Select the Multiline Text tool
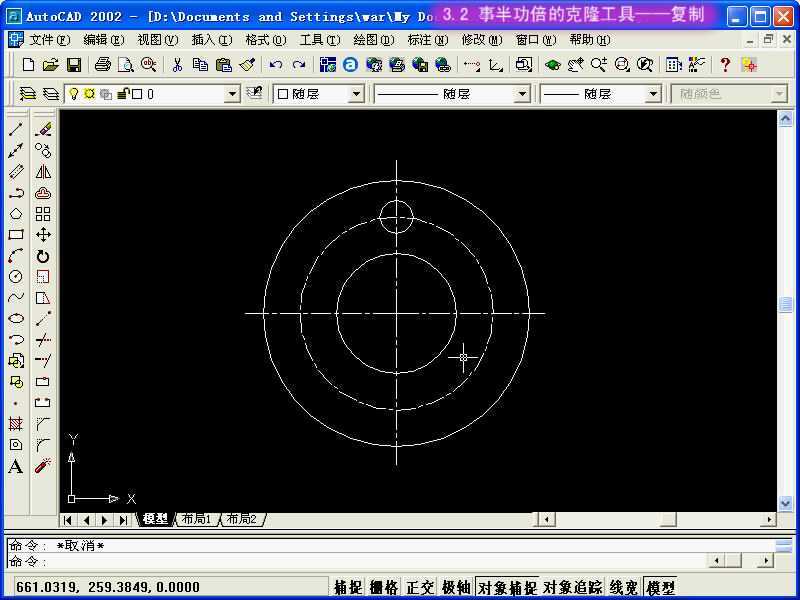This screenshot has width=800, height=600. coord(16,466)
